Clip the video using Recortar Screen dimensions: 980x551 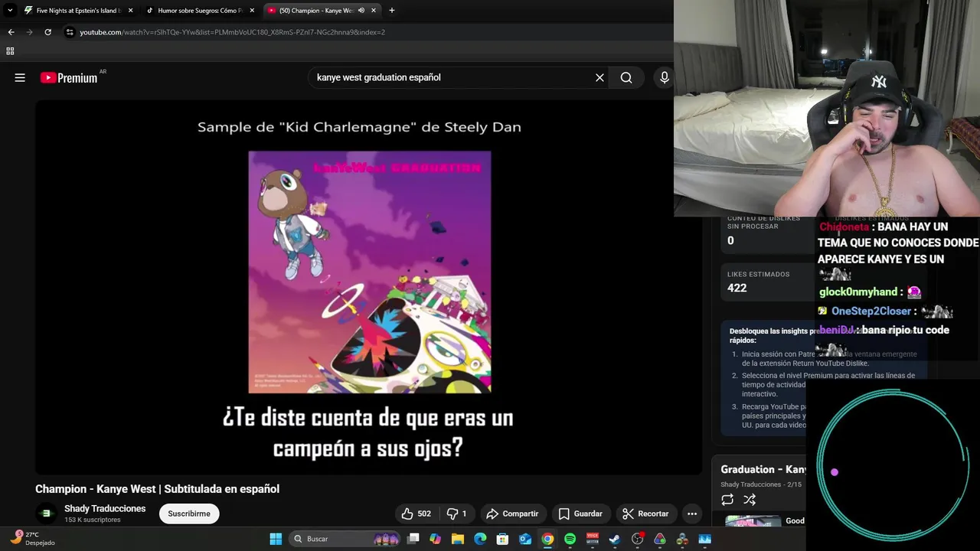click(645, 514)
